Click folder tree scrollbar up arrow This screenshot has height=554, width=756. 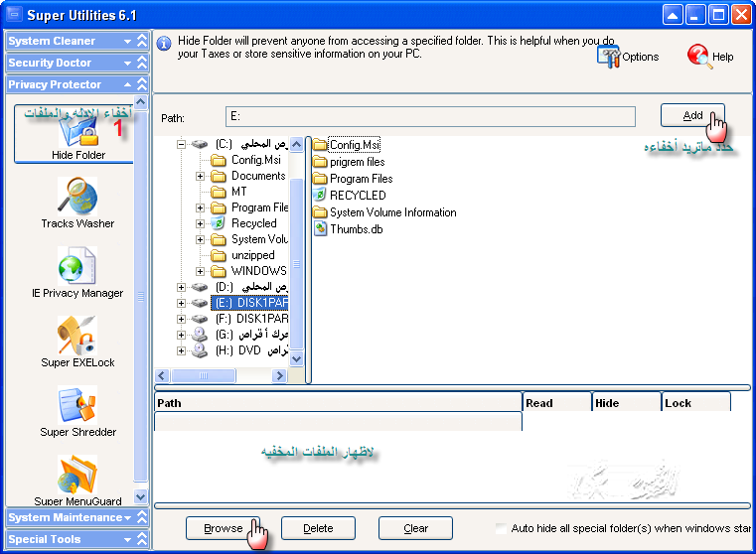297,144
